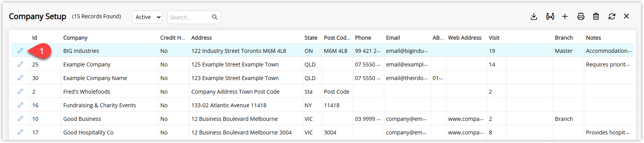The height and width of the screenshot is (143, 644).
Task: Sort by Company column header
Action: (x=75, y=38)
